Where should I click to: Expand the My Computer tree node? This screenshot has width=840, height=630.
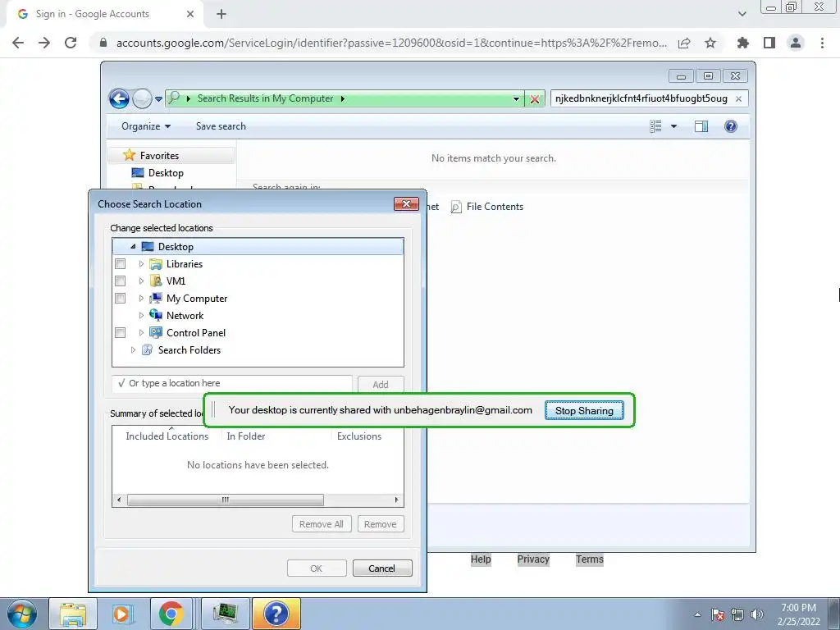tap(141, 299)
